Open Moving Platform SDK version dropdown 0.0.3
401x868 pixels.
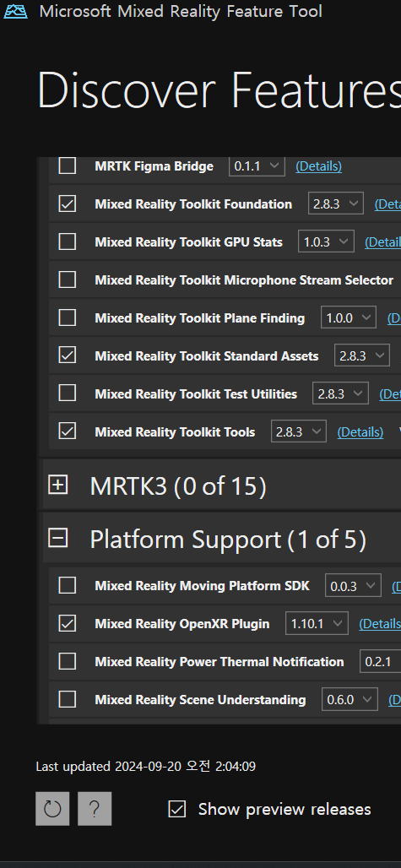(353, 585)
